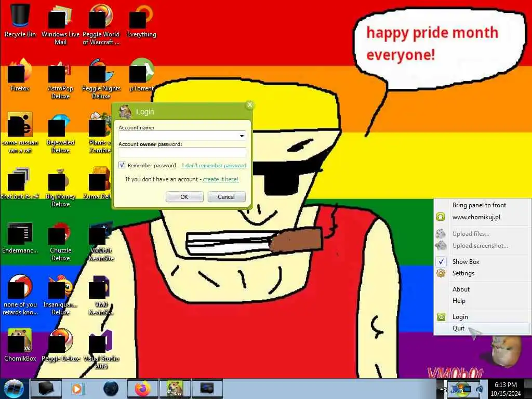The image size is (532, 399).
Task: Select the VM0 KevinSi... desktop icon
Action: click(101, 295)
